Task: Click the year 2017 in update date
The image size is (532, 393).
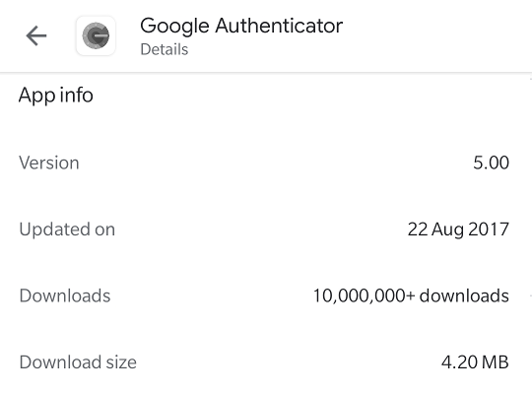Action: point(489,229)
